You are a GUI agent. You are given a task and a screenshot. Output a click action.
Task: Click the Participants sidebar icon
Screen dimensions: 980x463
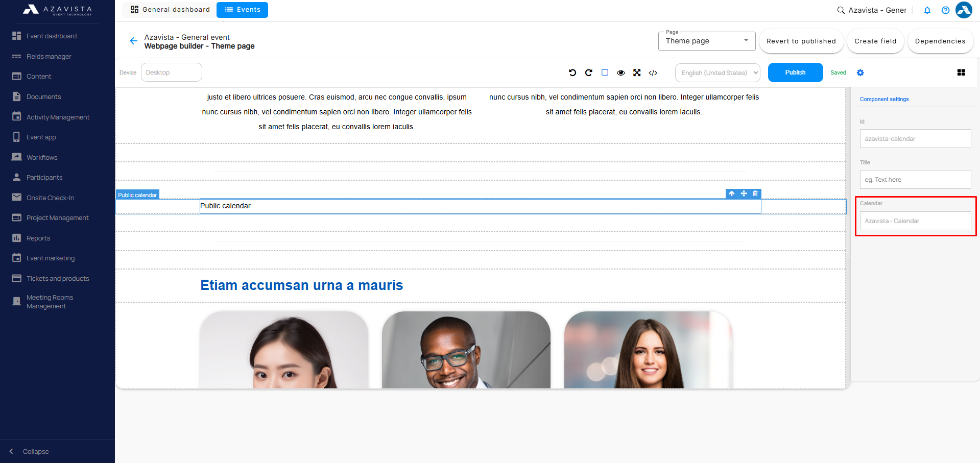tap(16, 177)
